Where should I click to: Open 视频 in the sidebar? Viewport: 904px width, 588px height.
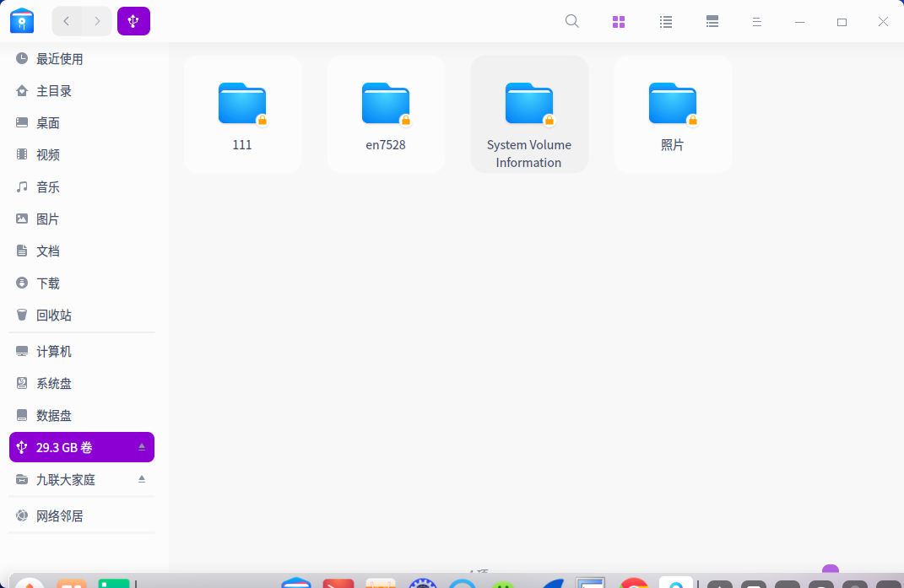coord(82,154)
